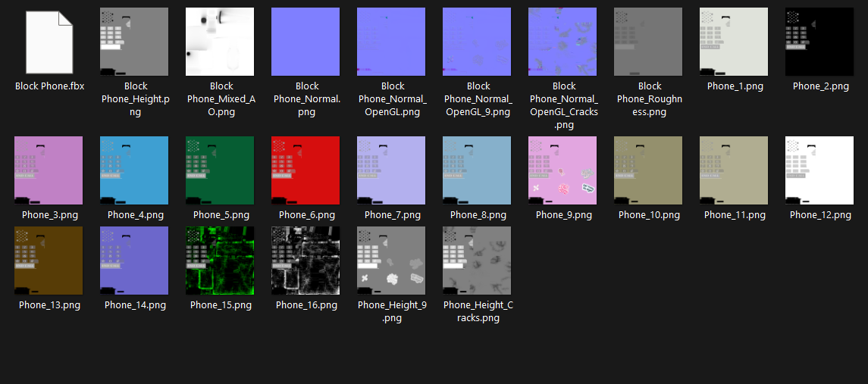Click the pink-purple Phone_3.png thumbnail
The image size is (868, 384).
pos(49,170)
